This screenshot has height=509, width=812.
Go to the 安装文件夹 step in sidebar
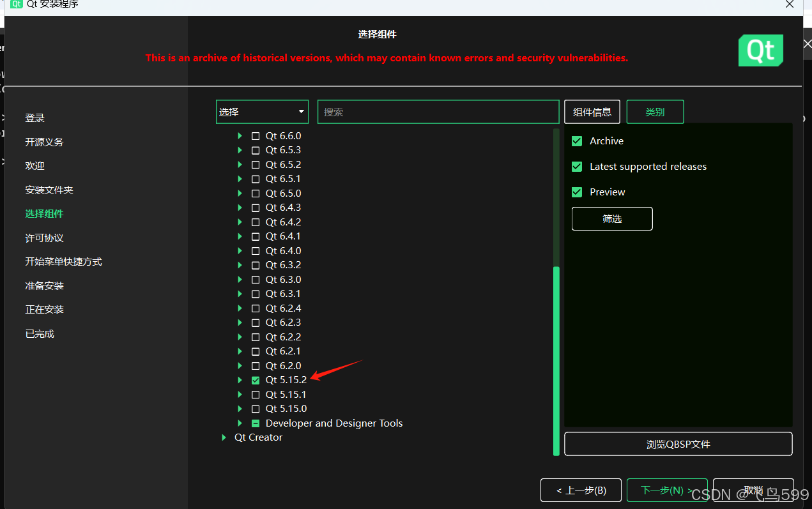click(49, 190)
